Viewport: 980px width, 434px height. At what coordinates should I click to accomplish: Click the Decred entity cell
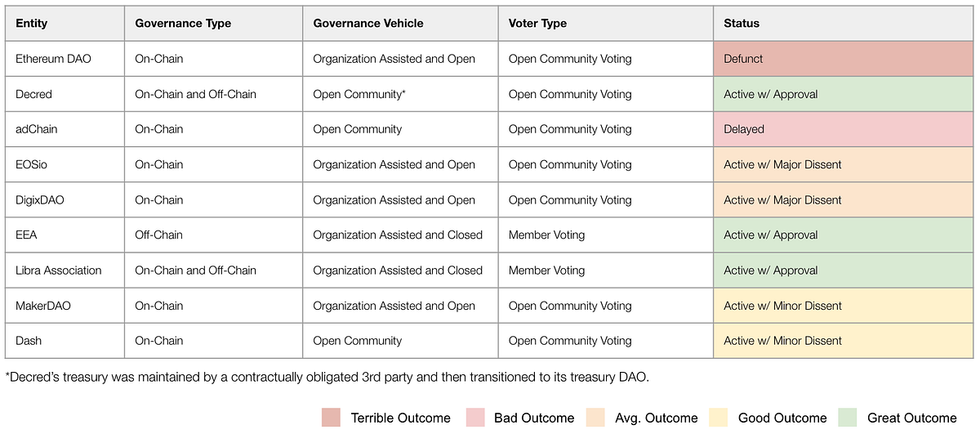point(65,94)
